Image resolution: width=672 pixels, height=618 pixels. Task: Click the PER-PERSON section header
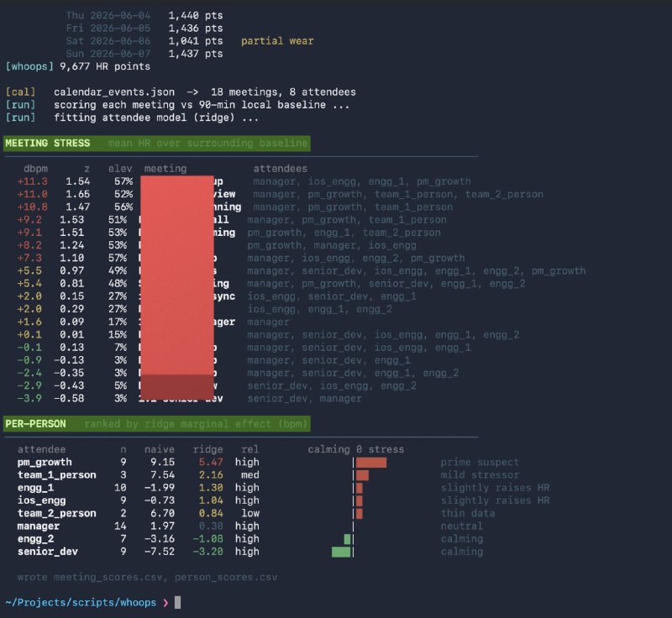click(157, 424)
